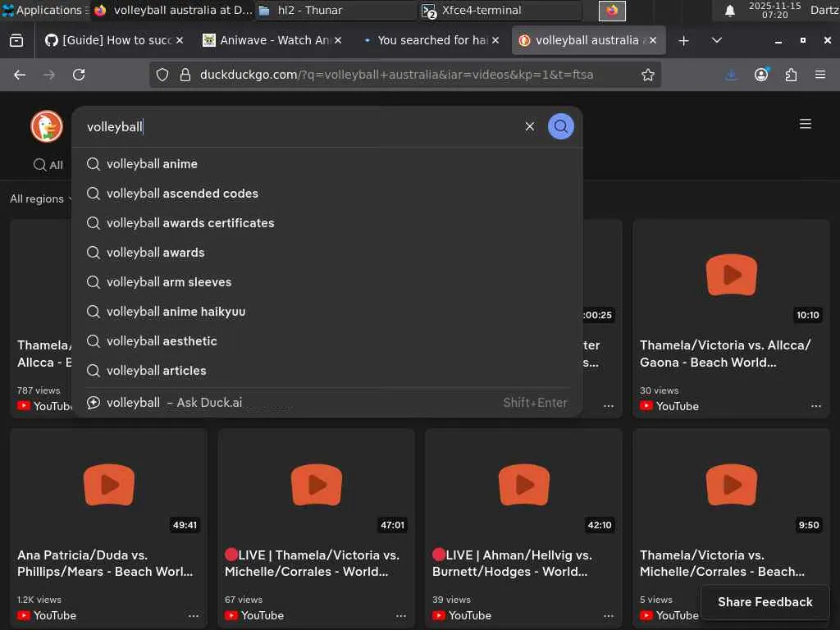Open the shield tracking protection icon
This screenshot has height=630, width=840.
pos(162,75)
